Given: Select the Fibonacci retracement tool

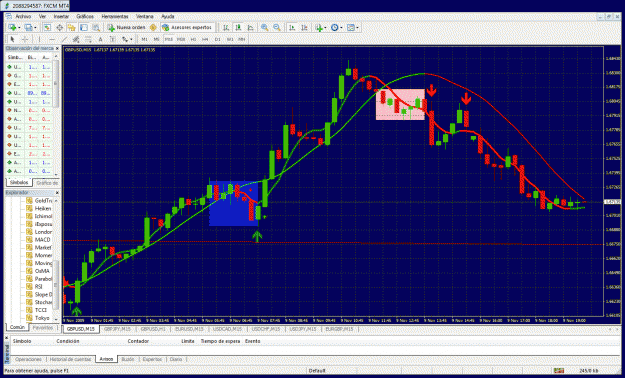Looking at the screenshot, I should tap(88, 39).
